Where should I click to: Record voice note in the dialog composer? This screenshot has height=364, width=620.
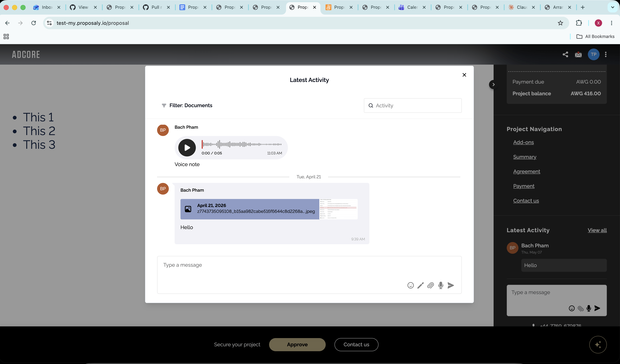(x=441, y=285)
